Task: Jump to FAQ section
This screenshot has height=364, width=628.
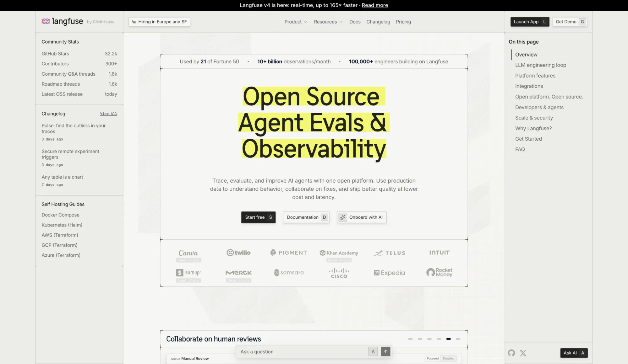Action: pyautogui.click(x=520, y=149)
